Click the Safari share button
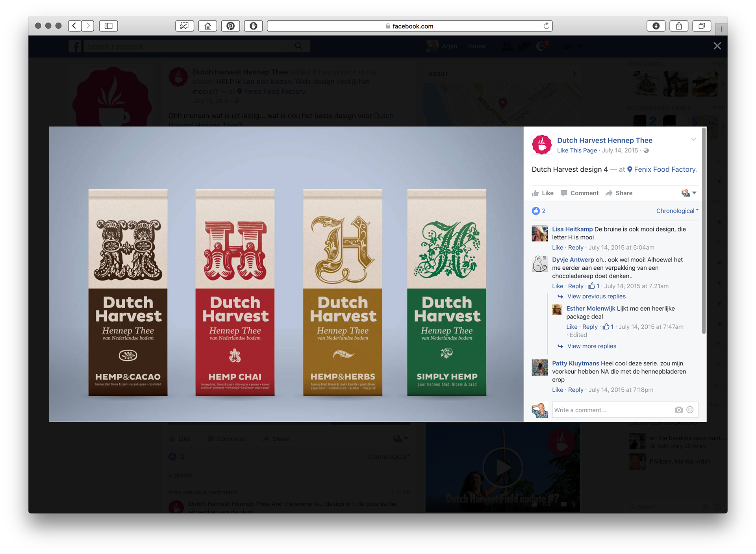The image size is (756, 554). coord(679,26)
